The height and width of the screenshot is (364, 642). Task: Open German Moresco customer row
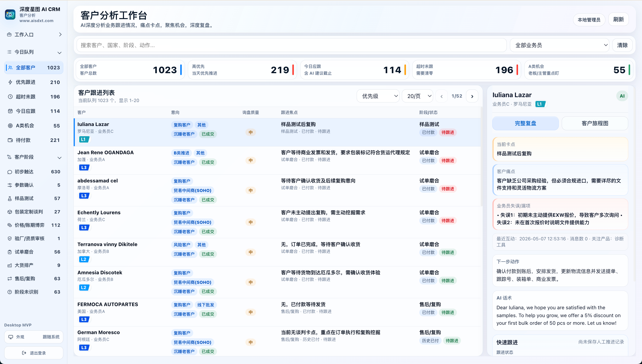pos(277,342)
